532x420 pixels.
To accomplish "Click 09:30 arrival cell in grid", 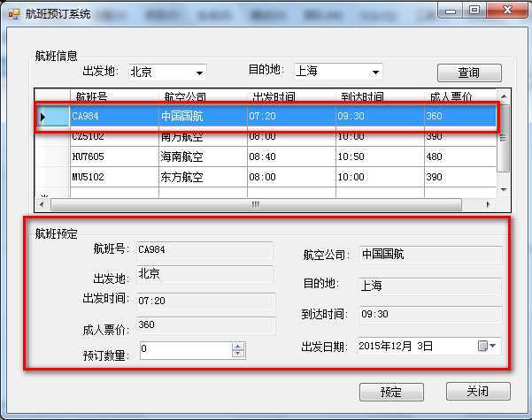I will click(380, 116).
